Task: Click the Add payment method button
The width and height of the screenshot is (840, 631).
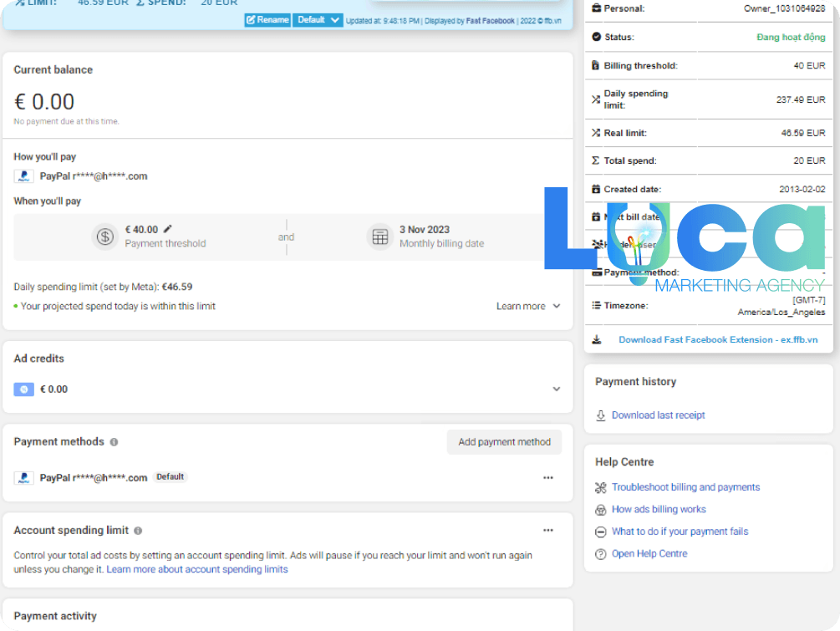Action: coord(504,442)
